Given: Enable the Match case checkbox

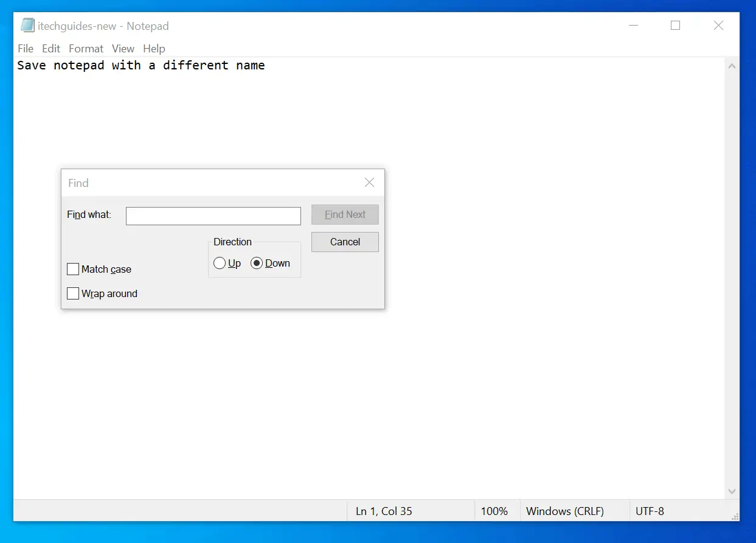Looking at the screenshot, I should pyautogui.click(x=73, y=269).
